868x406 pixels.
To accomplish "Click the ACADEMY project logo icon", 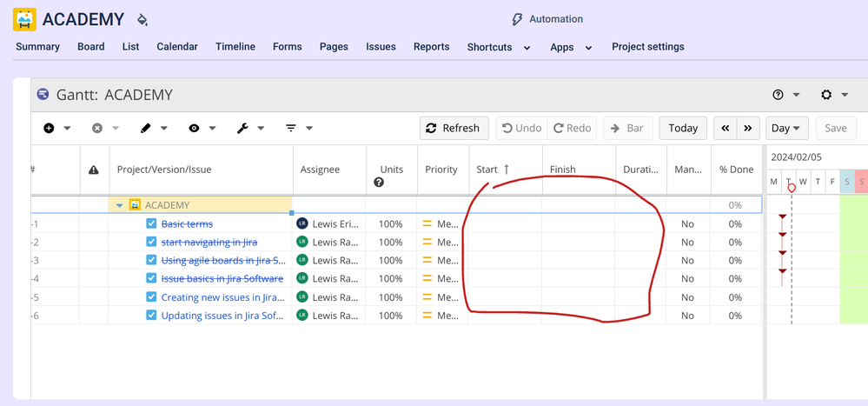I will (x=24, y=19).
